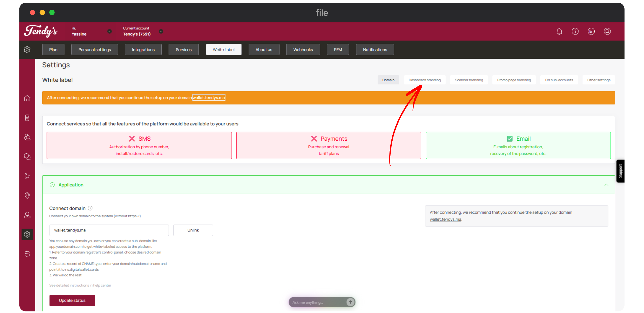The width and height of the screenshot is (644, 313).
Task: Open the Current account dropdown arrow
Action: click(x=161, y=31)
